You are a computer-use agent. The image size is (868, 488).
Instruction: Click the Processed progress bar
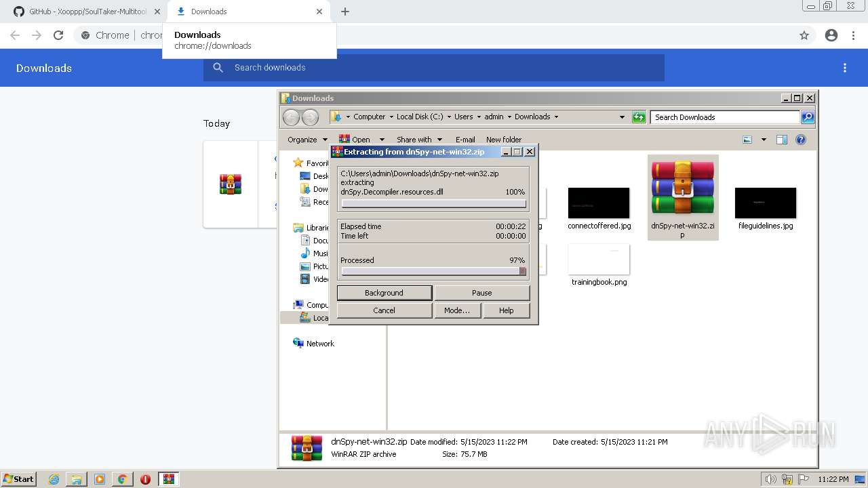(x=433, y=271)
